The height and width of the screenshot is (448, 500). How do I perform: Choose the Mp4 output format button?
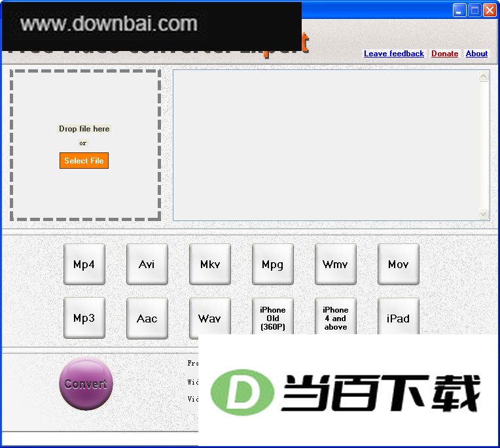click(84, 264)
